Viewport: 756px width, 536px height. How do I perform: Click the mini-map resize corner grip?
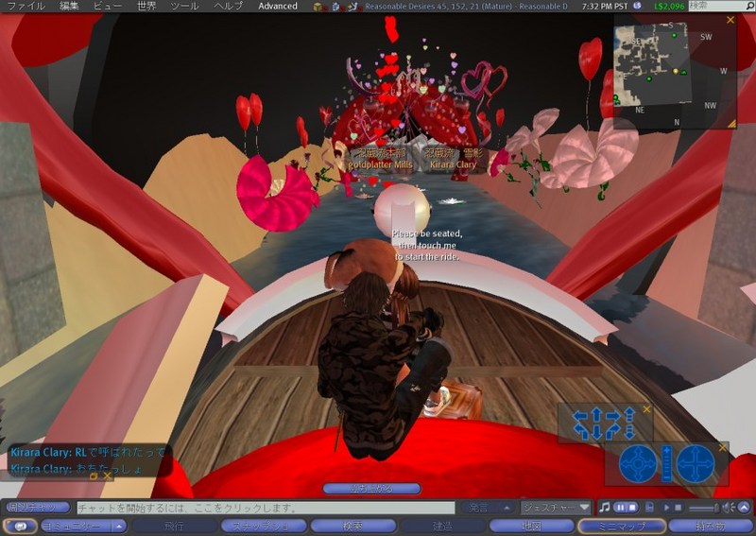click(x=731, y=124)
